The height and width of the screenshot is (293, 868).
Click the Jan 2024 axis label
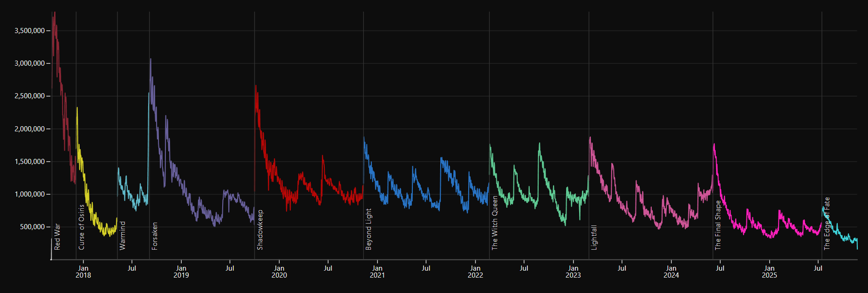[671, 272]
